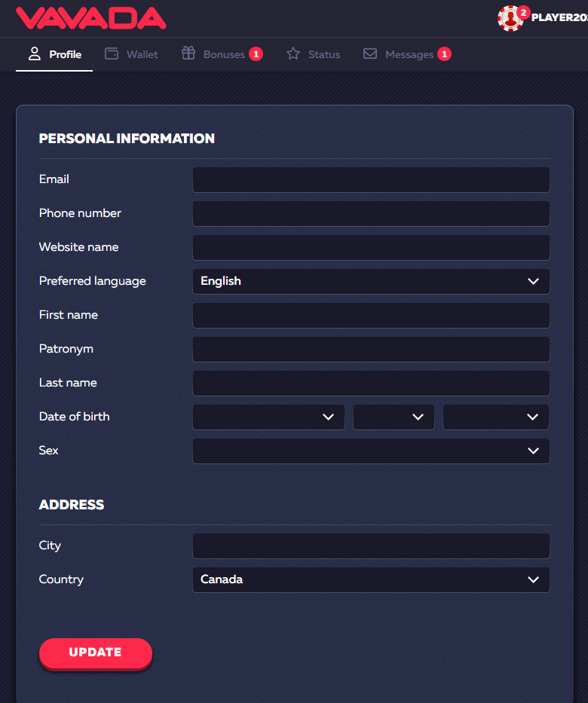Open the last Date of birth dropdown
This screenshot has height=703, width=588.
pos(496,417)
